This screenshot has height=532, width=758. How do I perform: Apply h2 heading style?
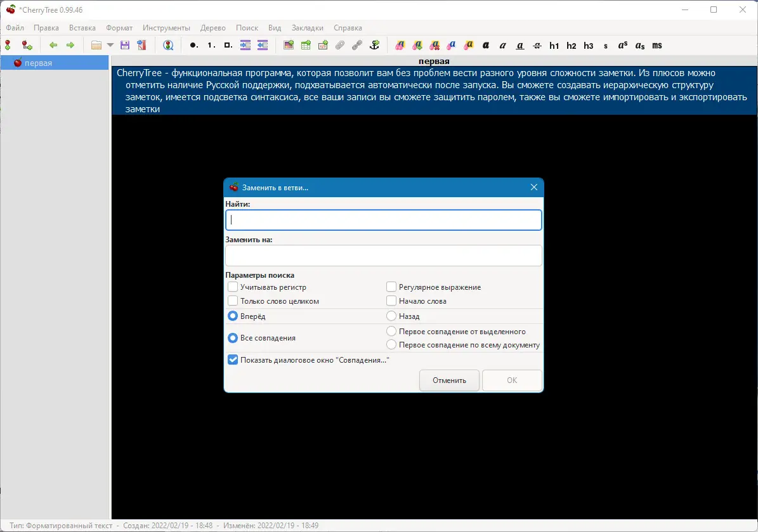coord(572,46)
